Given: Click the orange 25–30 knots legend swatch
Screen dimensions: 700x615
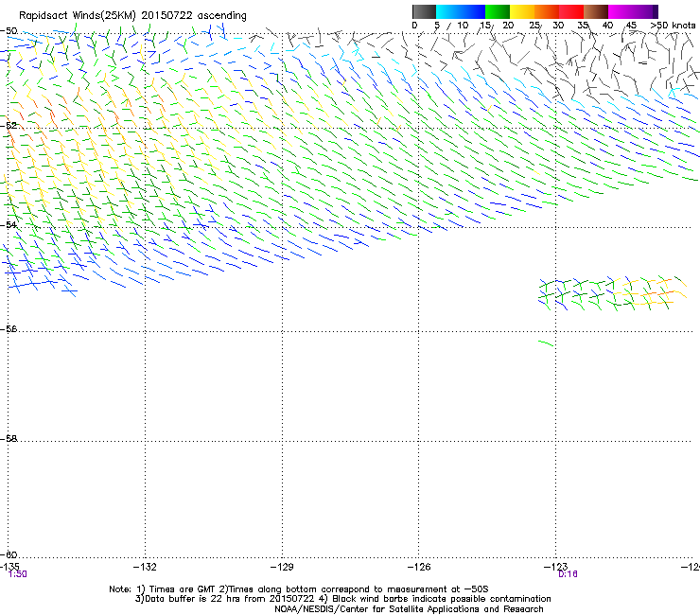Looking at the screenshot, I should point(547,11).
